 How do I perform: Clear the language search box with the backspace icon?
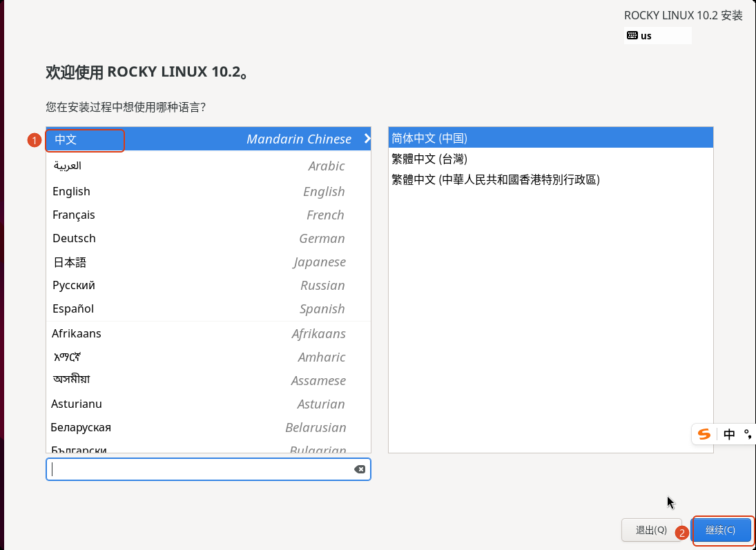[360, 469]
